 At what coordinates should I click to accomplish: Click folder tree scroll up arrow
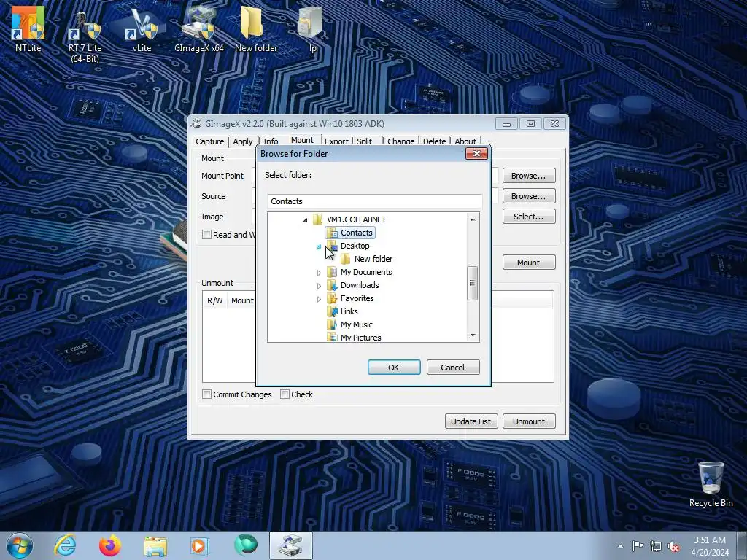[473, 219]
